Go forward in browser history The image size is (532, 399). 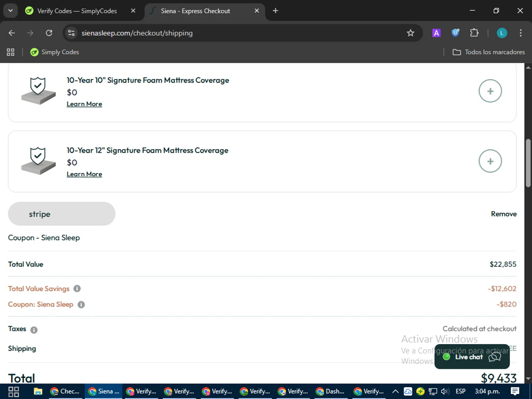tap(30, 33)
